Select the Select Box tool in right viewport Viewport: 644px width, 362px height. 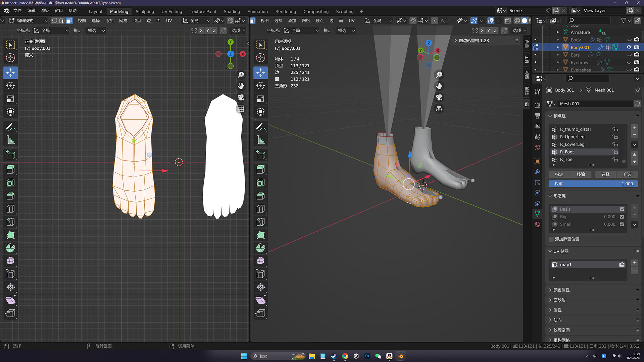click(261, 45)
